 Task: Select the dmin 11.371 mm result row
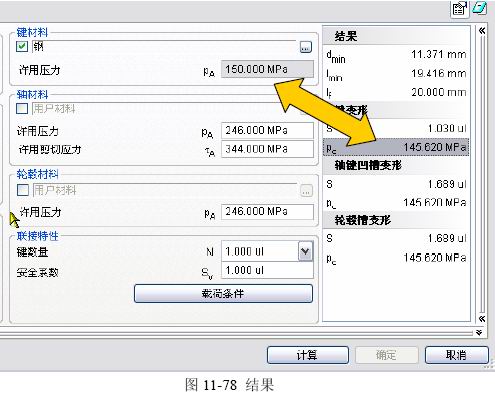tap(396, 55)
